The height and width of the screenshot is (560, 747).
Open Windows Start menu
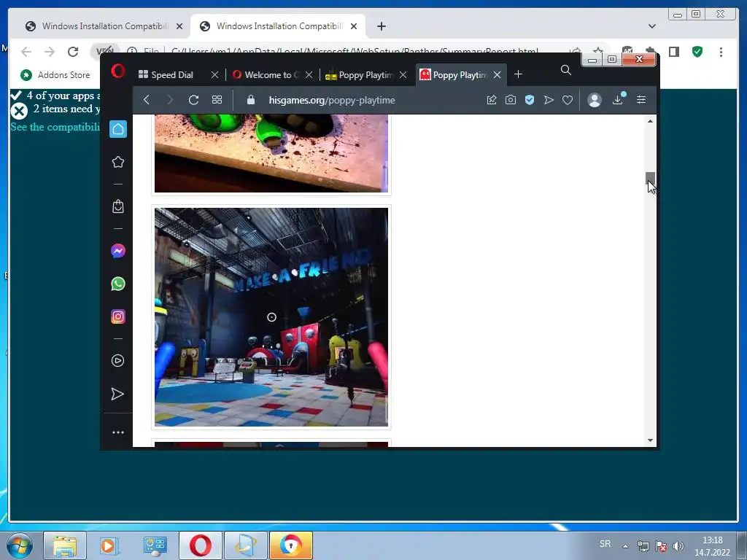pos(19,545)
